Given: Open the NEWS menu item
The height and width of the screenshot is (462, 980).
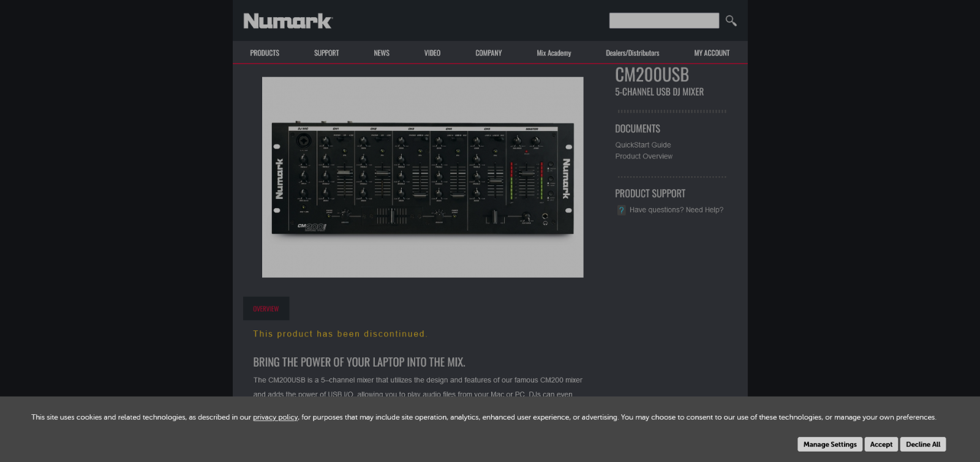Looking at the screenshot, I should [382, 53].
